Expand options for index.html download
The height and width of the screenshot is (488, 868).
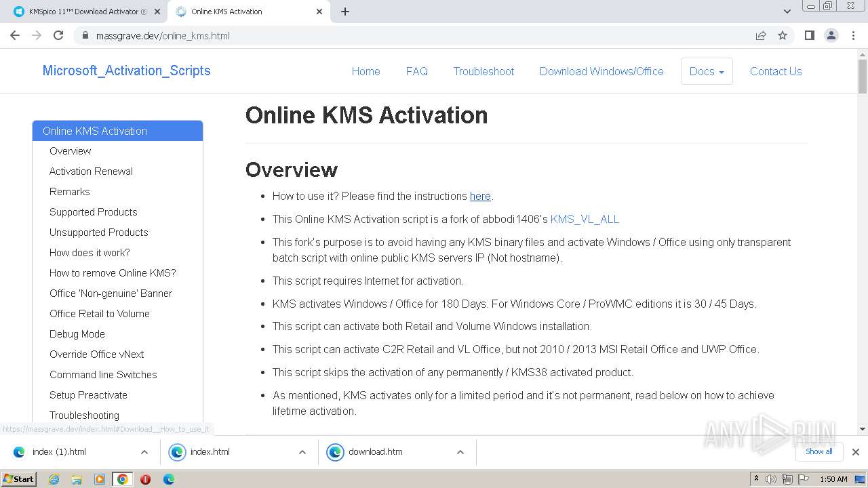click(302, 452)
